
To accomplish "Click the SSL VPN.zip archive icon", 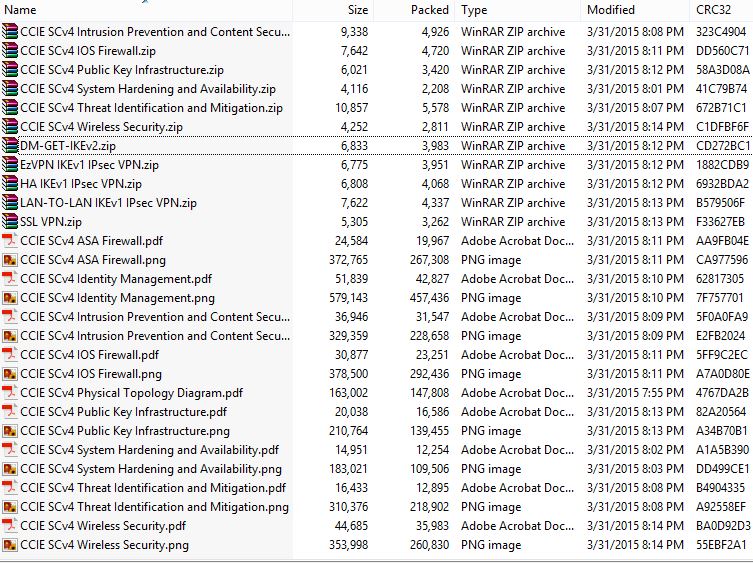I will [10, 221].
